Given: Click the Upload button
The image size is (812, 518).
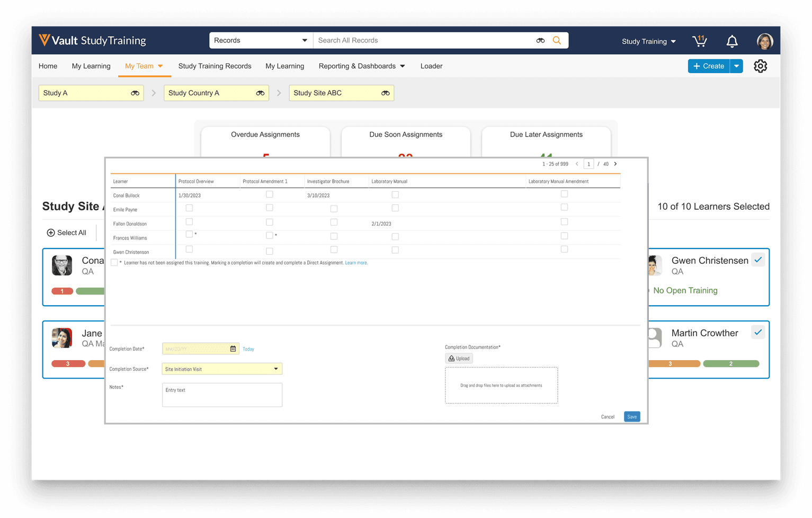Looking at the screenshot, I should point(459,359).
